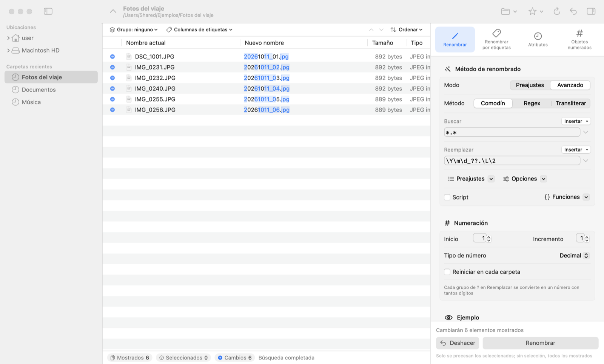The width and height of the screenshot is (604, 364).
Task: Enable the Script checkbox
Action: click(447, 197)
